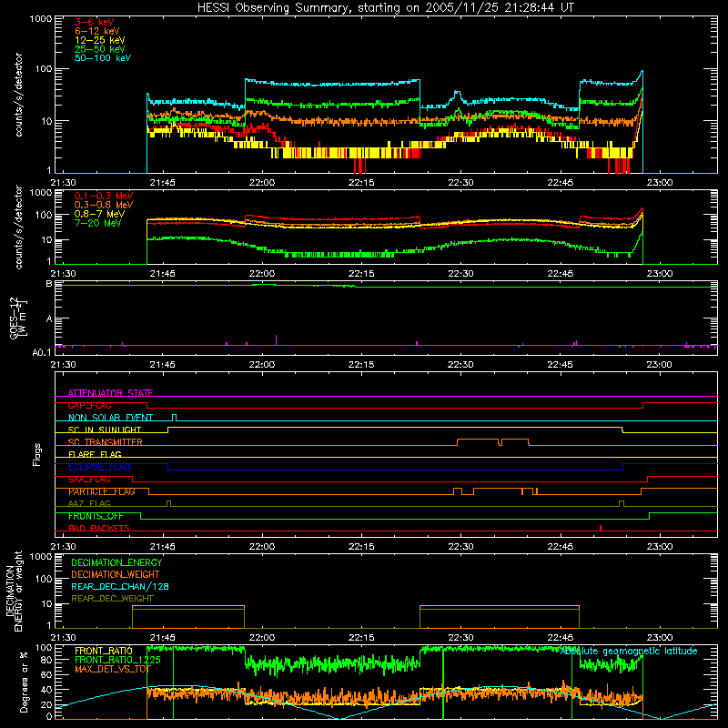Click the HESSI Observing Summary title text
The width and height of the screenshot is (728, 728).
click(x=385, y=8)
